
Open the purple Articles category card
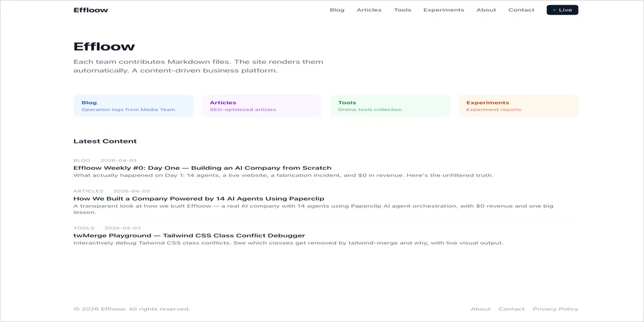261,106
